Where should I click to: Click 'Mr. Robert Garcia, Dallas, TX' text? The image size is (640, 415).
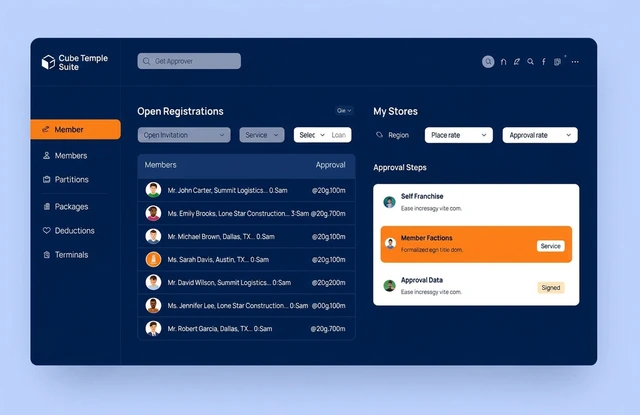click(x=208, y=328)
